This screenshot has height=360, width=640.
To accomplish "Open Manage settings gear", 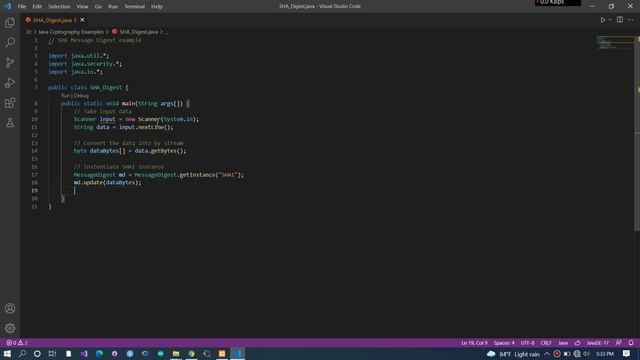I will point(10,328).
